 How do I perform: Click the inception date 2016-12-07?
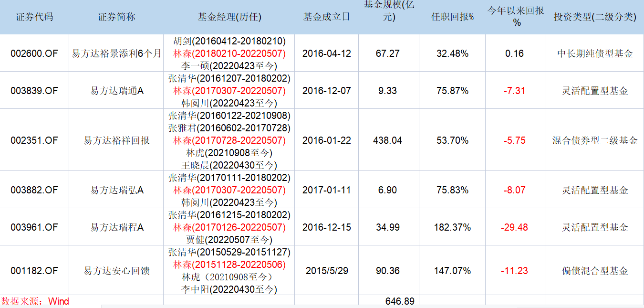(x=326, y=91)
